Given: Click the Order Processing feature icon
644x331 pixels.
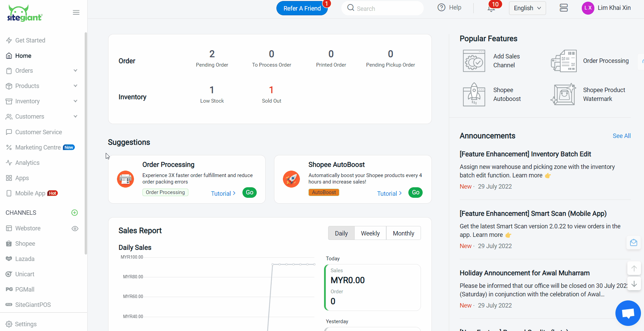Looking at the screenshot, I should tap(564, 61).
